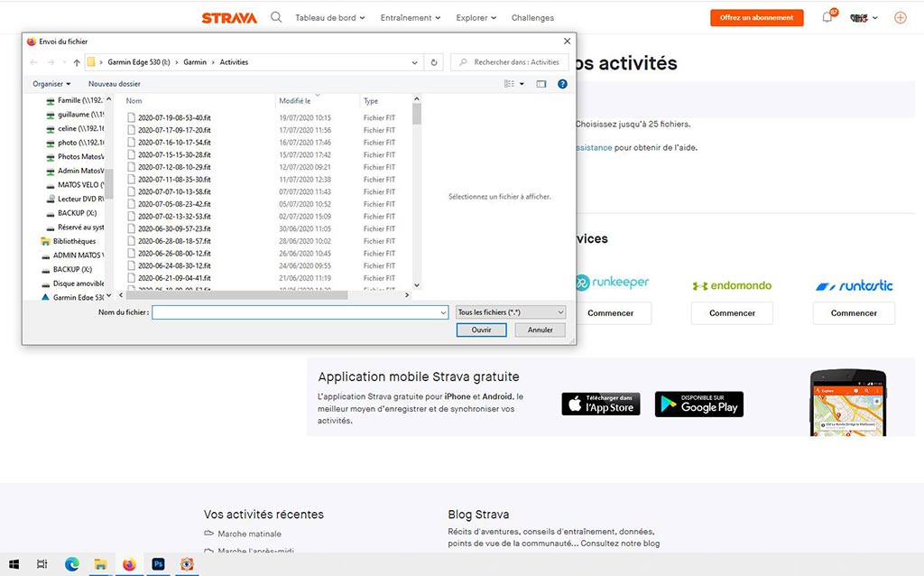Go to Challenges page
Screen dimensions: 924x576
tap(532, 18)
